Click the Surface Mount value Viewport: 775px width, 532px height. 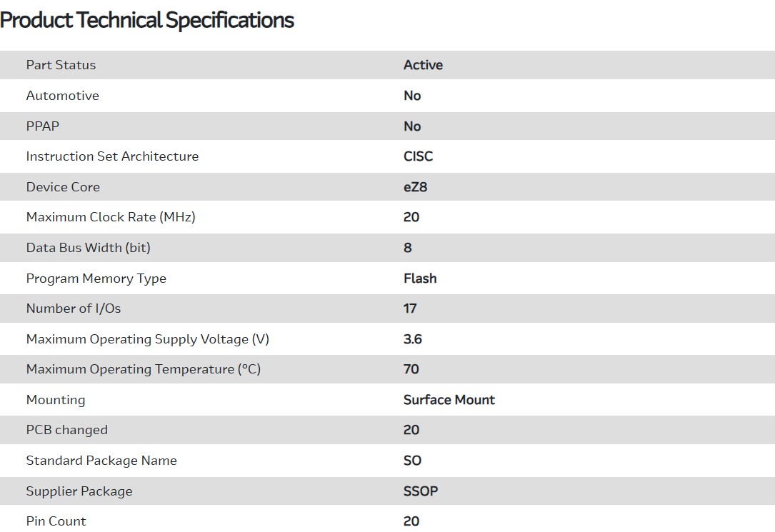coord(449,400)
